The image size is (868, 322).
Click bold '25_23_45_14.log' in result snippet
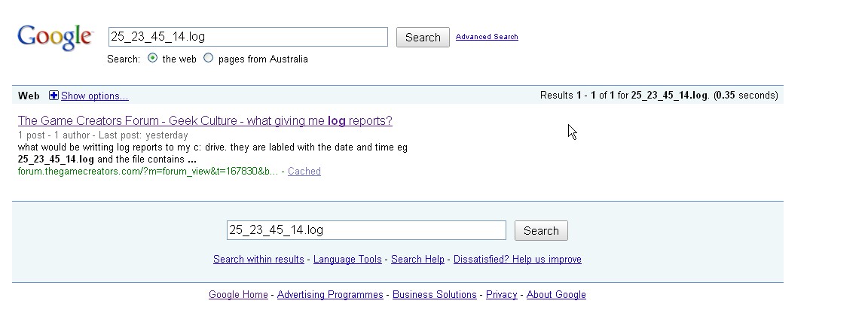56,159
